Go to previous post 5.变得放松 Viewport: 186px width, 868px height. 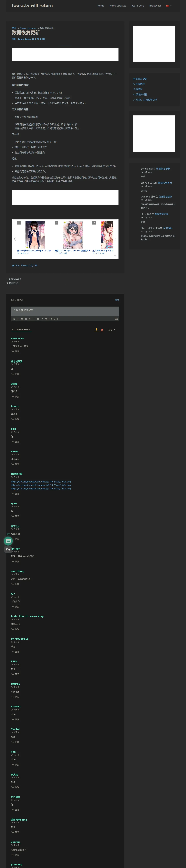click(x=12, y=283)
